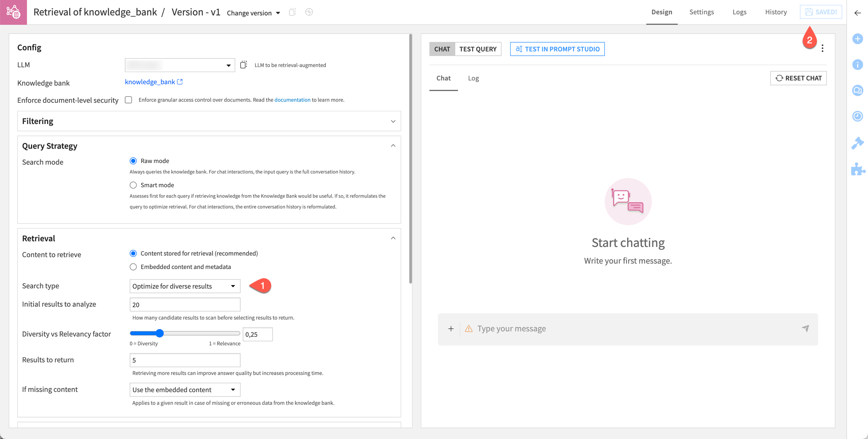This screenshot has width=868, height=439.
Task: Click the Info sidebar icon
Action: [x=858, y=64]
